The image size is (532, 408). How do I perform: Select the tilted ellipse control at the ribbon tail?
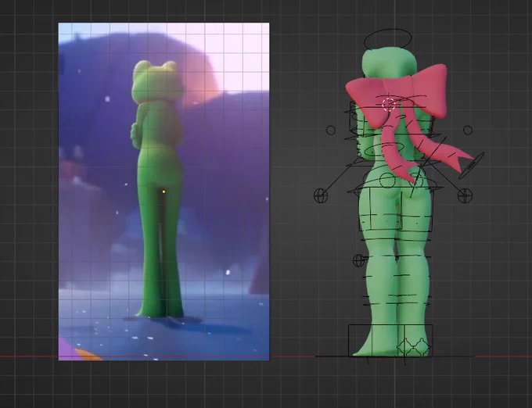(472, 166)
